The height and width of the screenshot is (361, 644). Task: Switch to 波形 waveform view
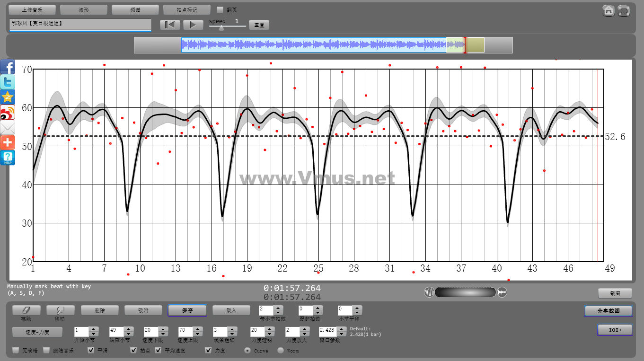(x=84, y=9)
